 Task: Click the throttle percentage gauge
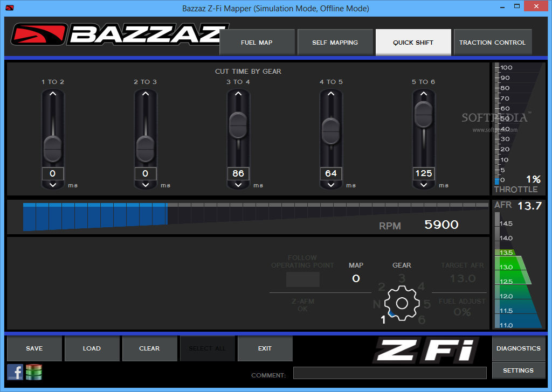pyautogui.click(x=518, y=124)
